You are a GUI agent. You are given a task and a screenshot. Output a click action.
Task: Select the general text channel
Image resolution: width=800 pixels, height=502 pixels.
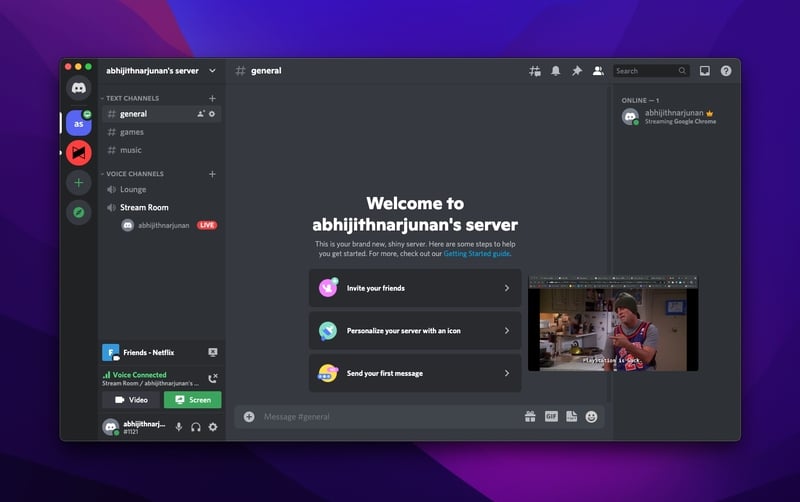(162, 114)
